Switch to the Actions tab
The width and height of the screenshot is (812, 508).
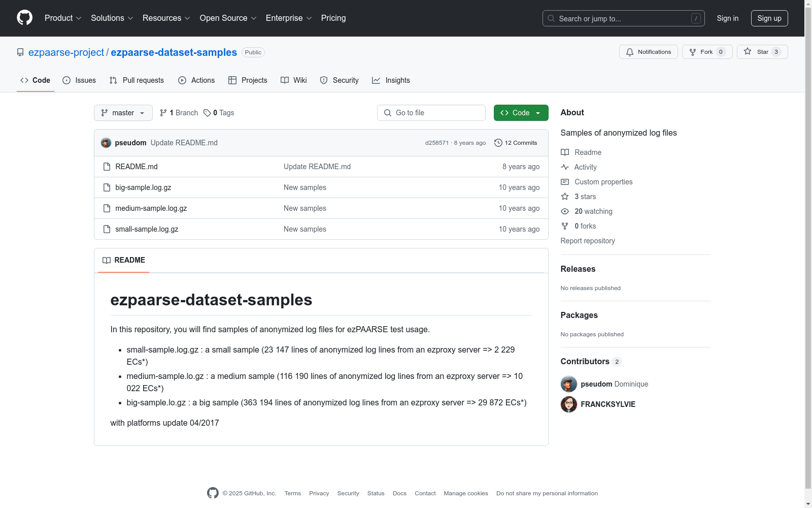click(x=196, y=80)
